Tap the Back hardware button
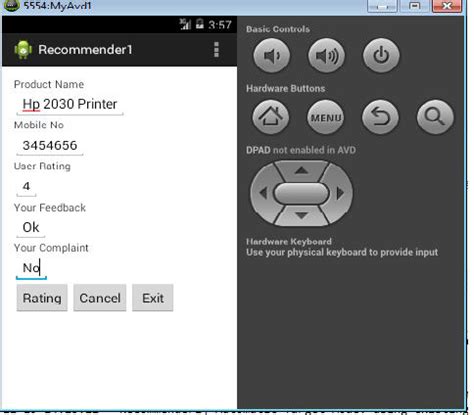The width and height of the screenshot is (474, 415). click(x=380, y=117)
